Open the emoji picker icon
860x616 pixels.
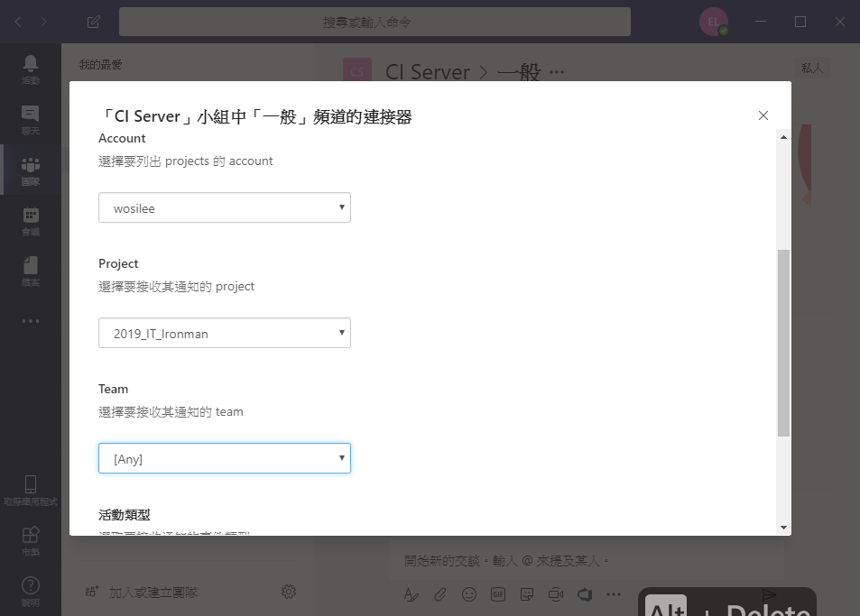(x=469, y=594)
